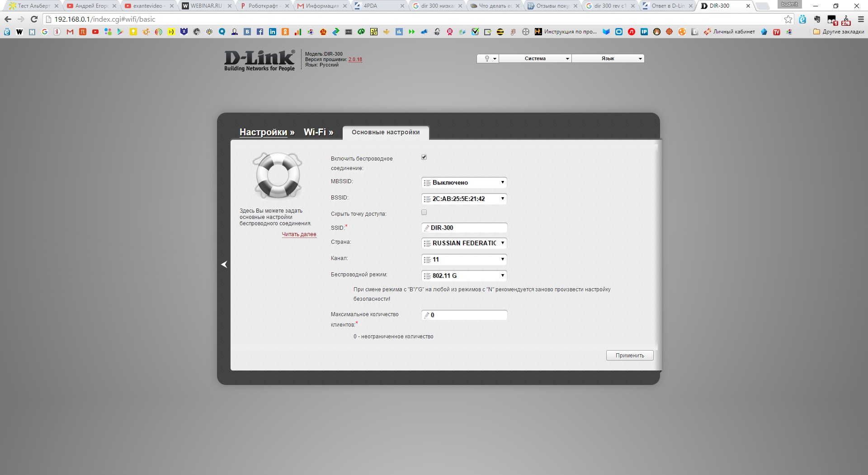Image resolution: width=868 pixels, height=475 pixels.
Task: Open the wireless mode dropdown 802.11 G
Action: tap(464, 276)
